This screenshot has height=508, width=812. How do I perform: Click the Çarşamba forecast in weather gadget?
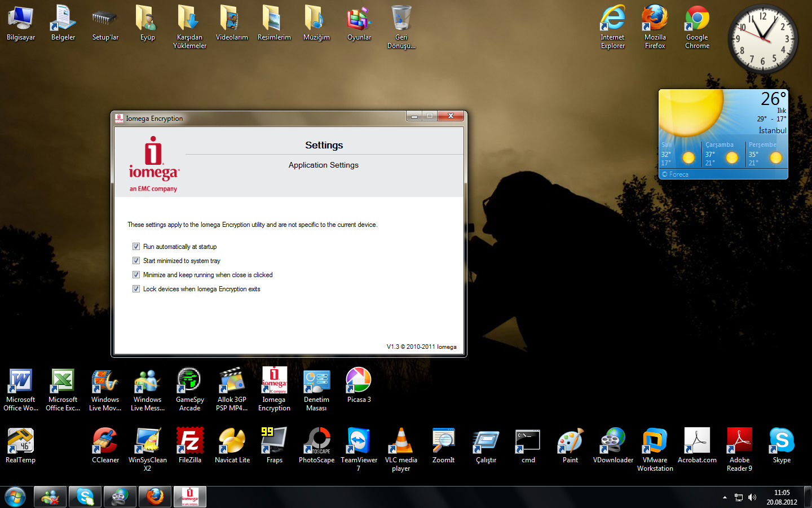[723, 154]
